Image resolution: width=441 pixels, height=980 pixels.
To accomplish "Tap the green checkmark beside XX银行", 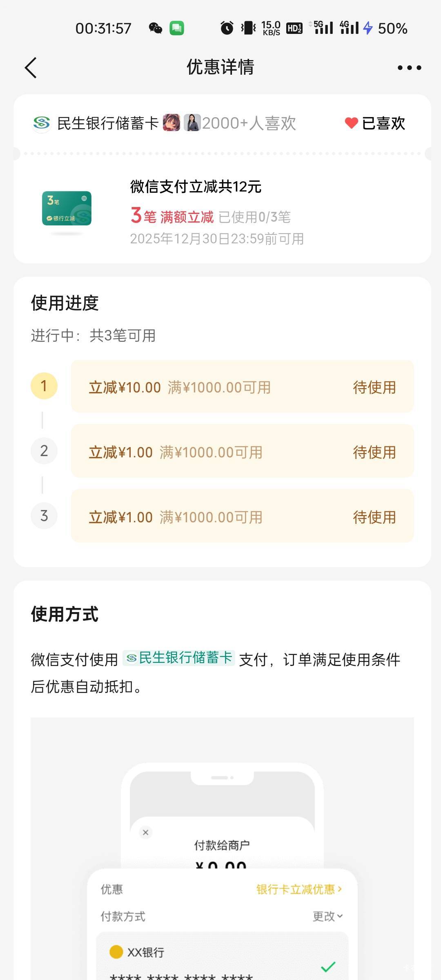I will point(328,967).
